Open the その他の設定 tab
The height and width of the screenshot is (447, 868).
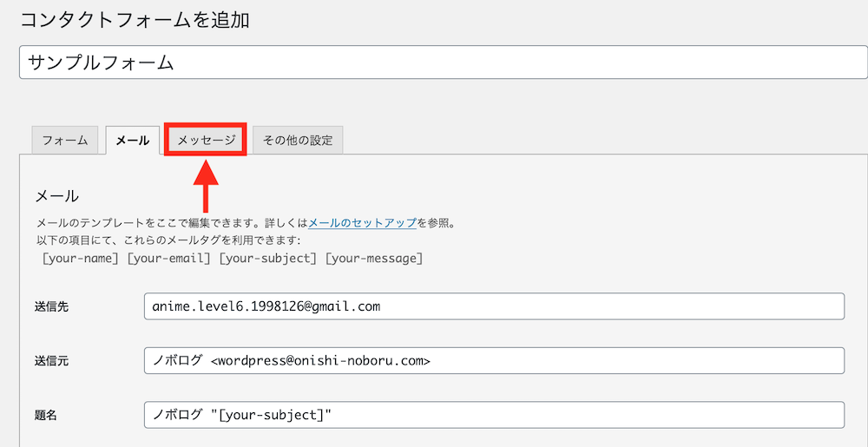[298, 140]
